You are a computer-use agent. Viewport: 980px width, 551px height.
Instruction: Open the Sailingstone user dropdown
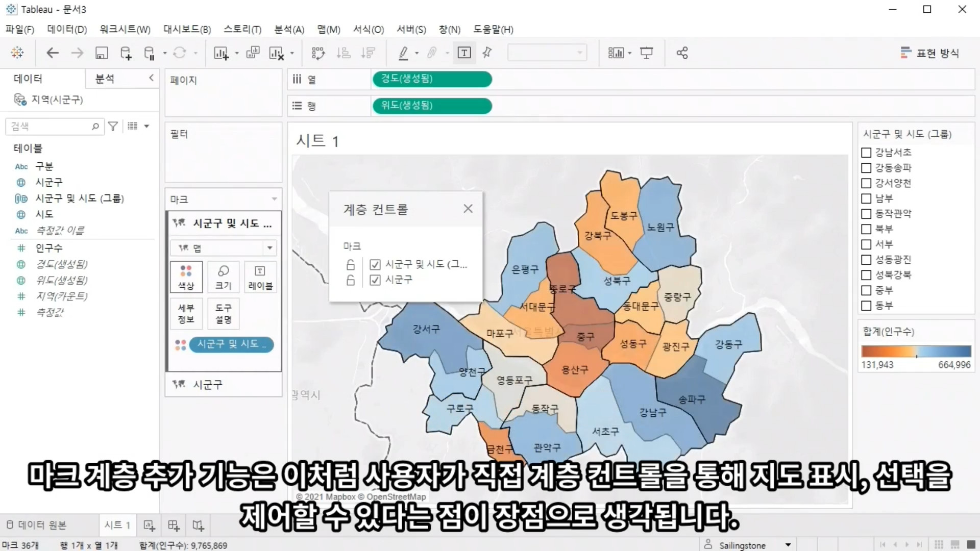coord(788,545)
